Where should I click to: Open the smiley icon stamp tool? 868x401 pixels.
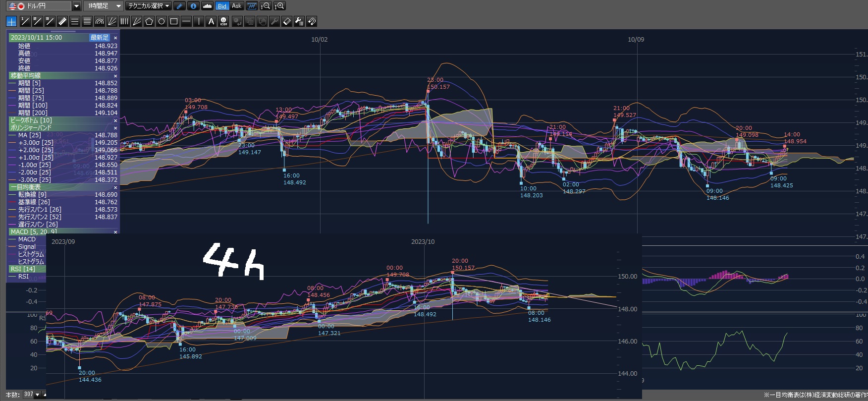point(223,21)
